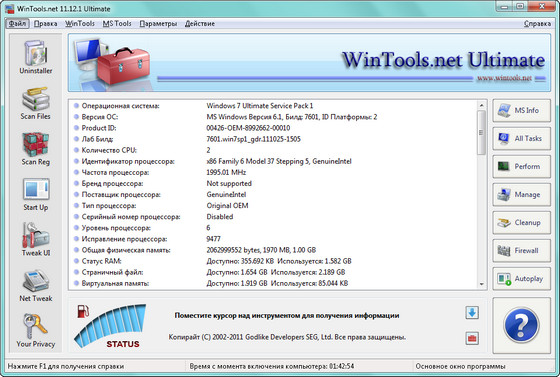
Task: Click the www.wintools.net link in banner
Action: [504, 78]
